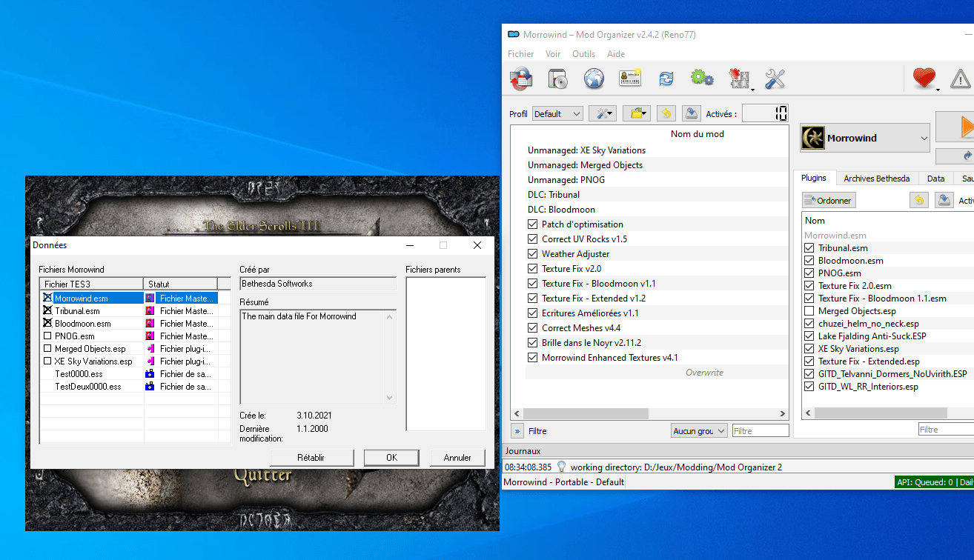
Task: Click the warning triangle notifications icon
Action: point(961,78)
